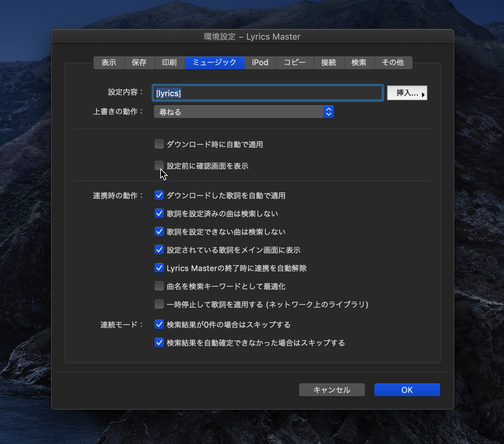This screenshot has height=444, width=504.
Task: Click the 設定内容 text field containing [lyrics]
Action: point(267,93)
